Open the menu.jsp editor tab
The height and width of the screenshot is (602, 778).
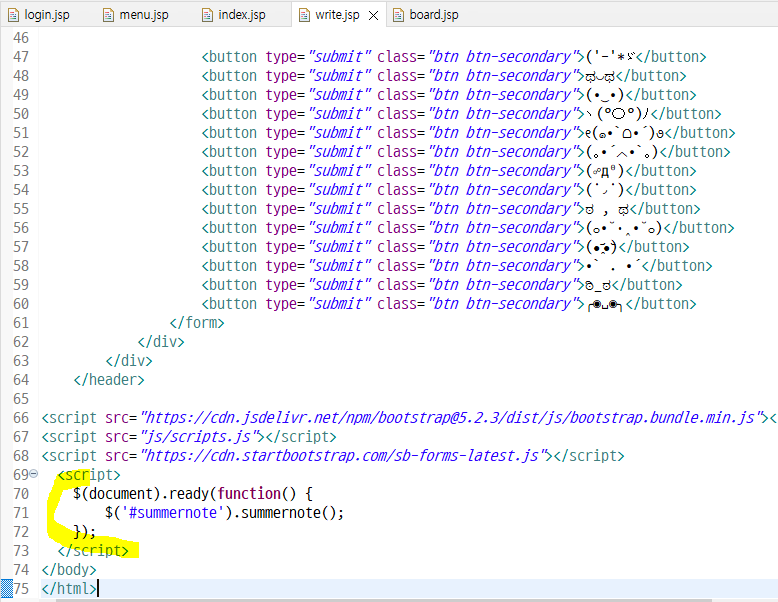136,15
